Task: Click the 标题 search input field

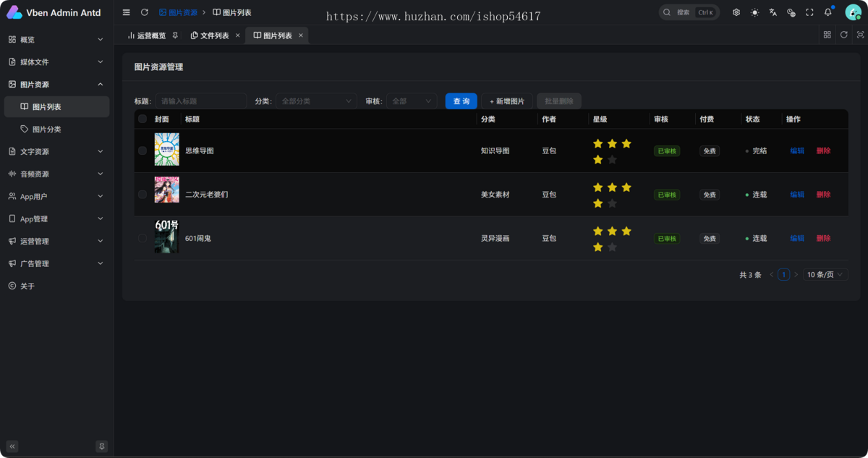Action: click(201, 101)
